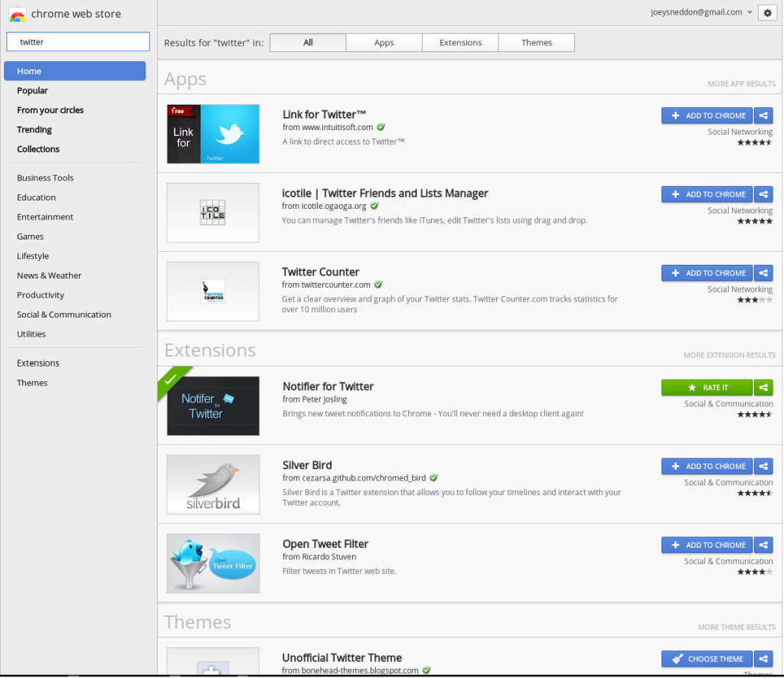View more app results
The image size is (784, 678).
click(741, 84)
